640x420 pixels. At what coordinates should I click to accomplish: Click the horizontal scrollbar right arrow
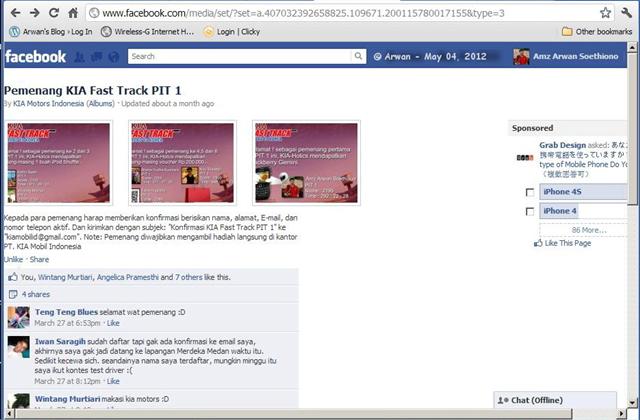click(622, 414)
